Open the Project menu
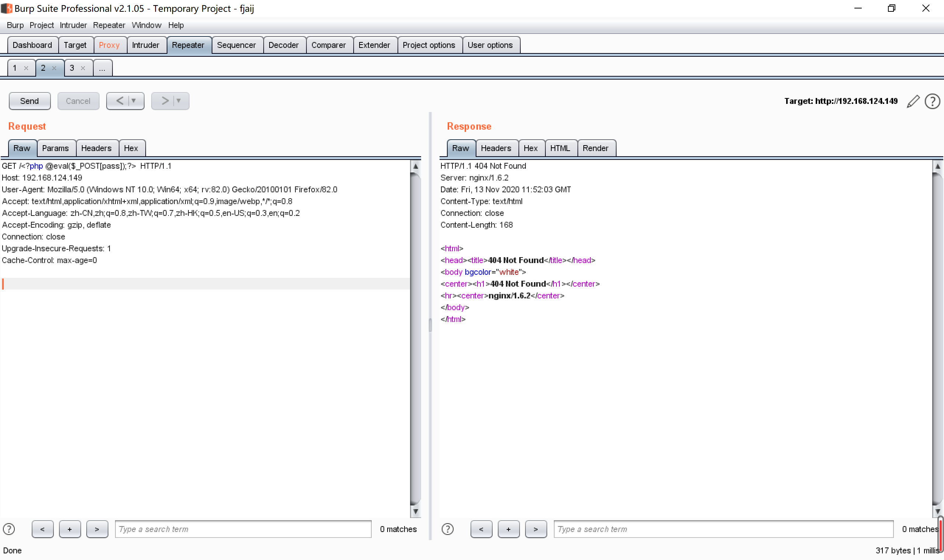Viewport: 944px width, 560px height. pos(42,25)
